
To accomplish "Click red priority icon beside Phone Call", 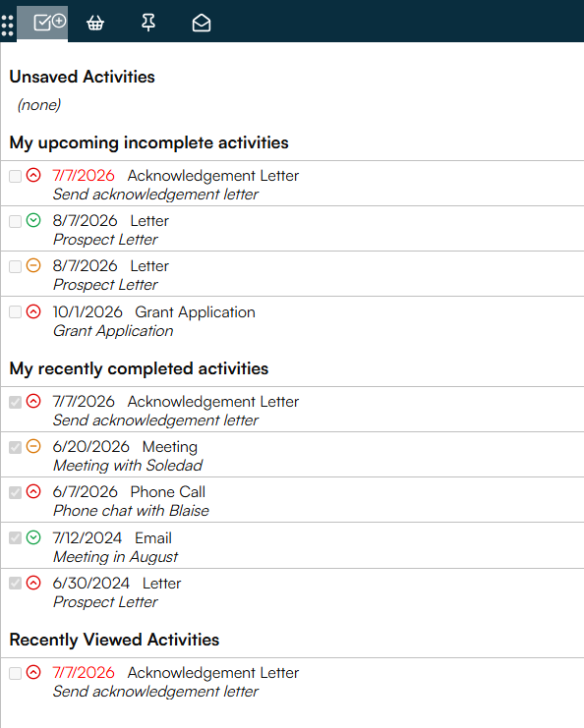I will 33,491.
